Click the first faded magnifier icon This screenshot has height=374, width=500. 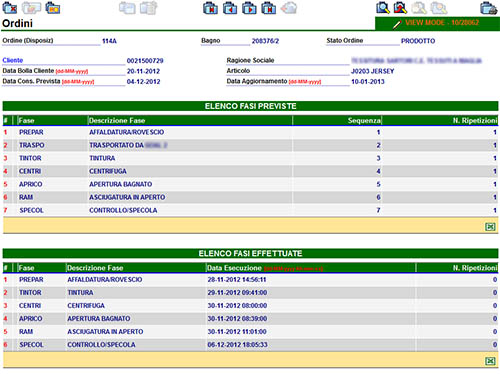pyautogui.click(x=419, y=8)
